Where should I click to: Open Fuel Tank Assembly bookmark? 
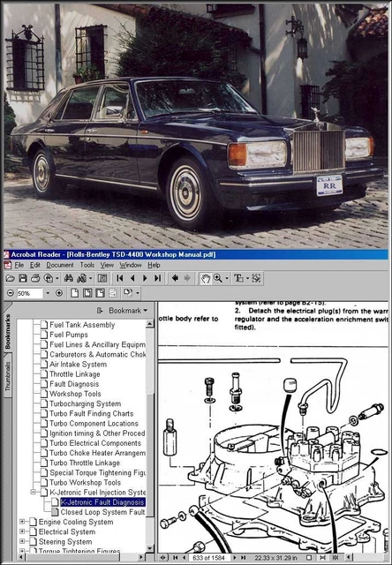82,325
